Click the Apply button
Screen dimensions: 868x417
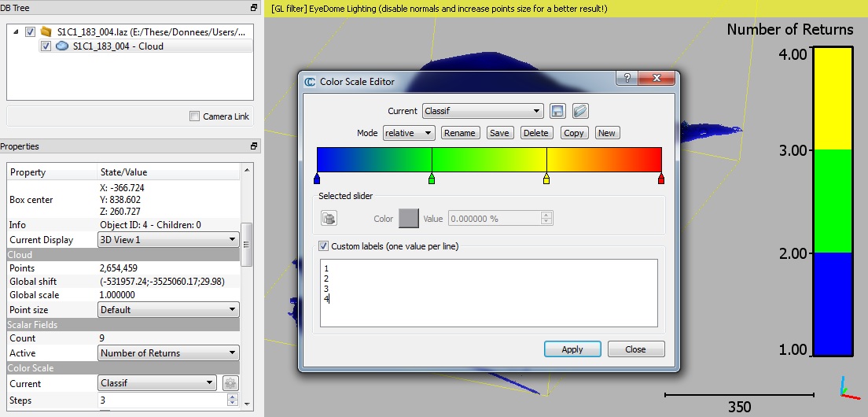572,349
